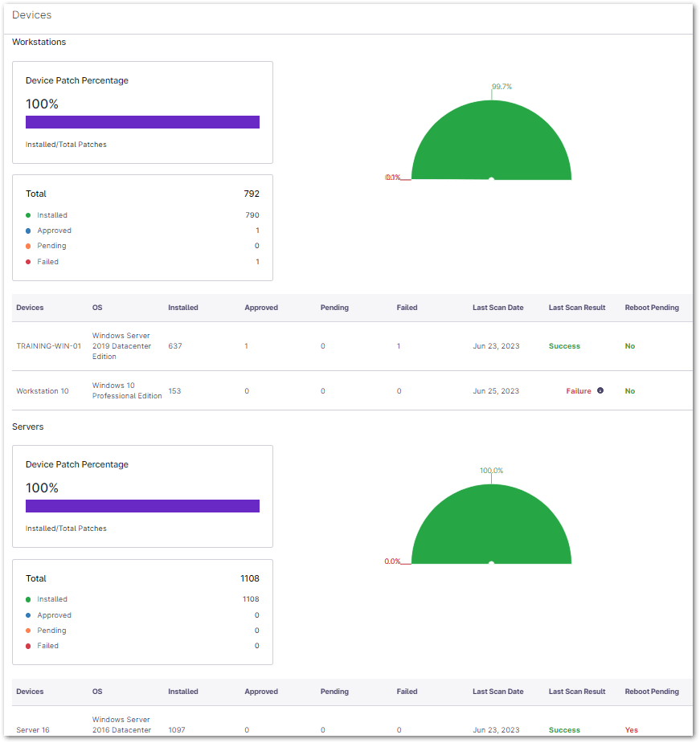Click the Workstations purple patch percentage bar
Image resolution: width=700 pixels, height=743 pixels.
coord(142,122)
